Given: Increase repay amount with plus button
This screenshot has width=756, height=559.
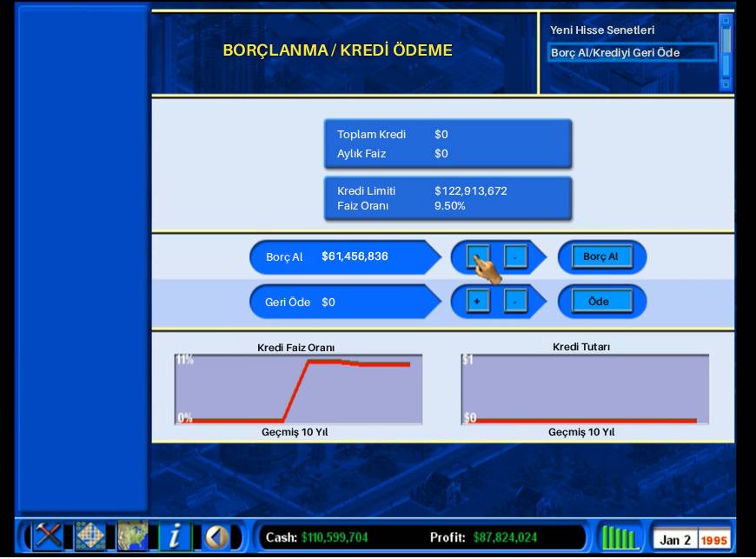Looking at the screenshot, I should coord(477,302).
